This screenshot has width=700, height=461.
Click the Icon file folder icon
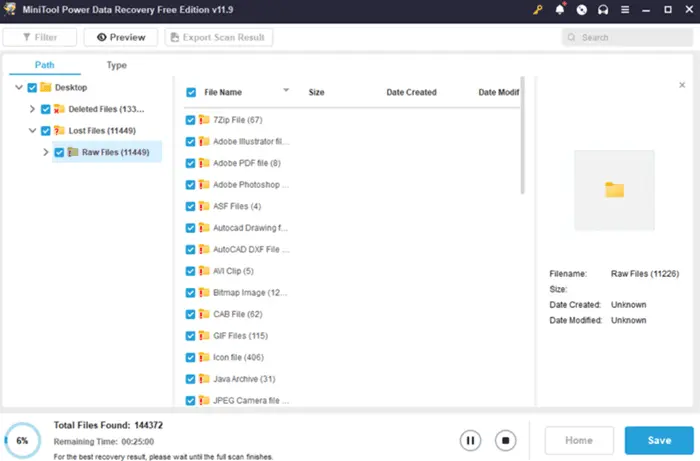click(x=204, y=357)
